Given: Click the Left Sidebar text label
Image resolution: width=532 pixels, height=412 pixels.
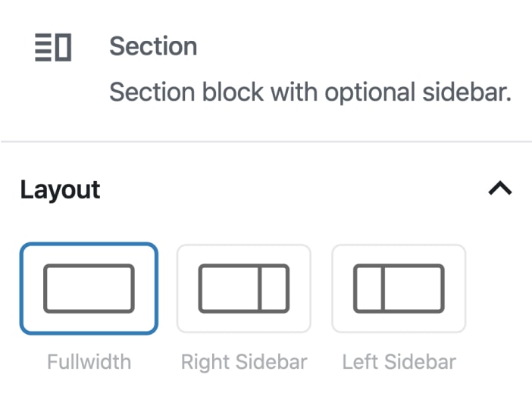Looking at the screenshot, I should click(399, 362).
